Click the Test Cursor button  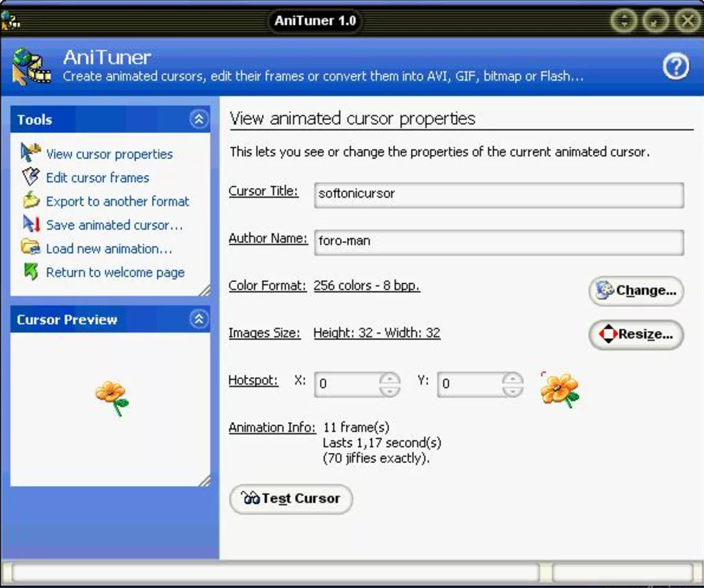tap(291, 498)
